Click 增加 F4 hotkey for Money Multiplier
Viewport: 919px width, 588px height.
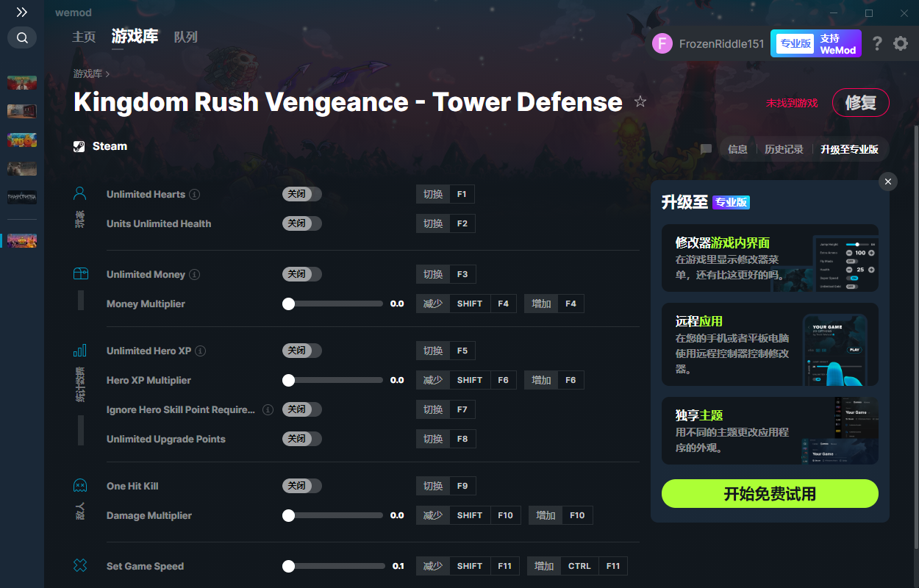pos(554,304)
